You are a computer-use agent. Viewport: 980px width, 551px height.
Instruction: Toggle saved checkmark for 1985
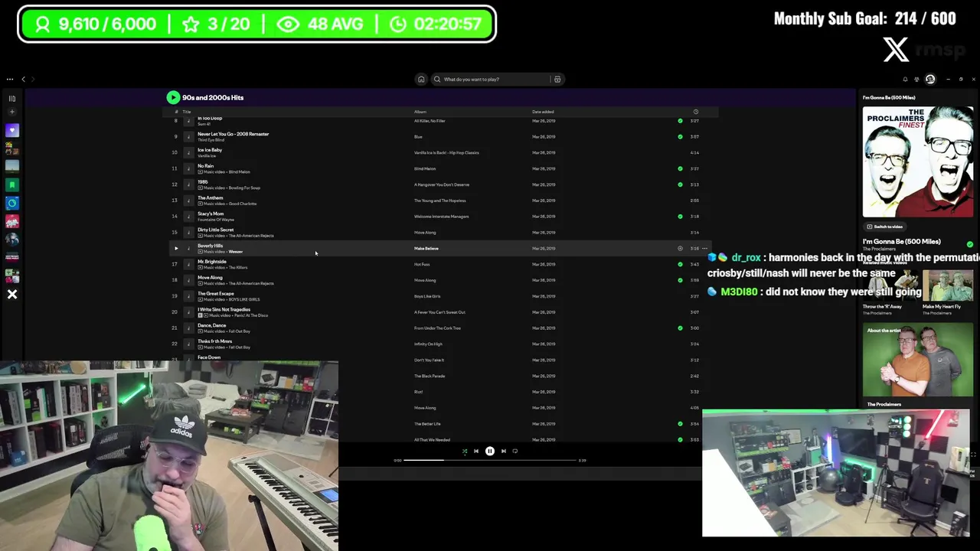(680, 184)
